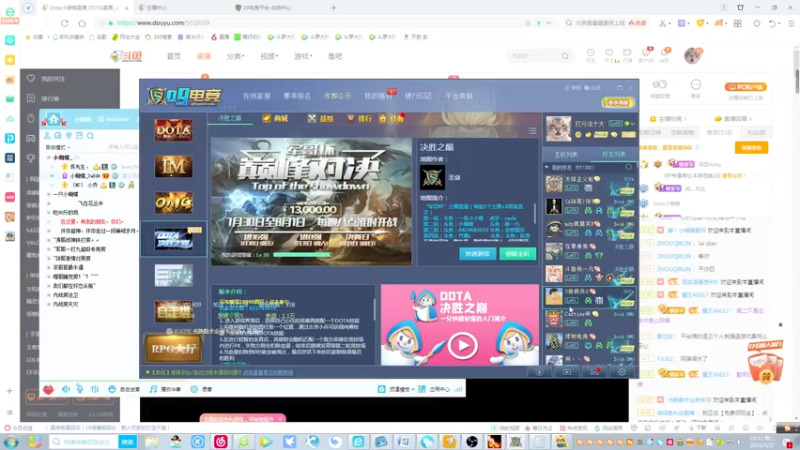
Task: Expand the 一只小蝴蝶 channel node
Action: tap(49, 194)
